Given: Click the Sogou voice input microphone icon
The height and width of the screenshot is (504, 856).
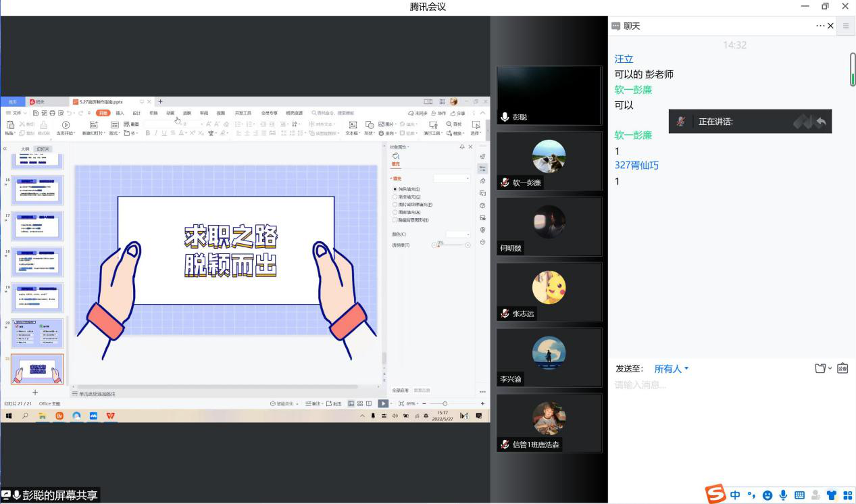Looking at the screenshot, I should click(x=783, y=495).
